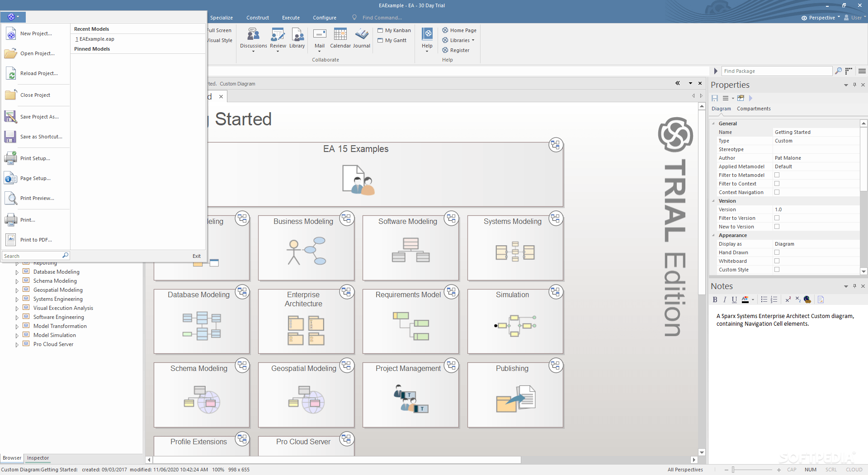The height and width of the screenshot is (475, 868).
Task: Open Page Setup from the menu
Action: (x=36, y=178)
